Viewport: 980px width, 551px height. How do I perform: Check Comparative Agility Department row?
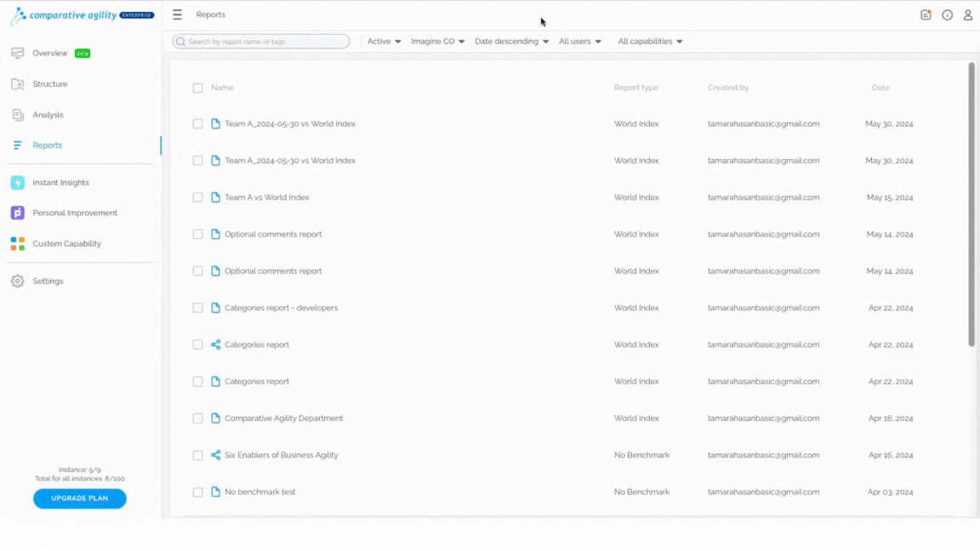(x=197, y=418)
